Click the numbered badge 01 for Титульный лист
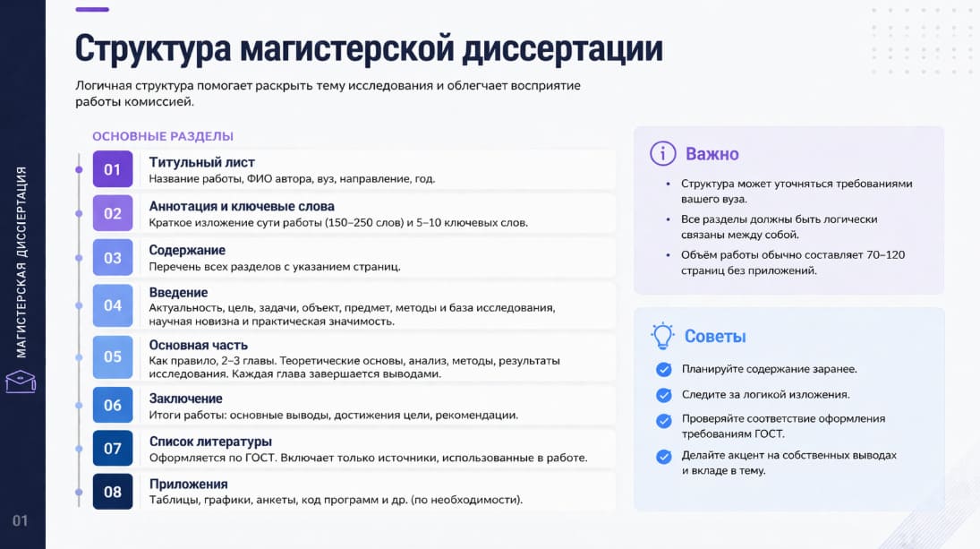 [x=113, y=169]
